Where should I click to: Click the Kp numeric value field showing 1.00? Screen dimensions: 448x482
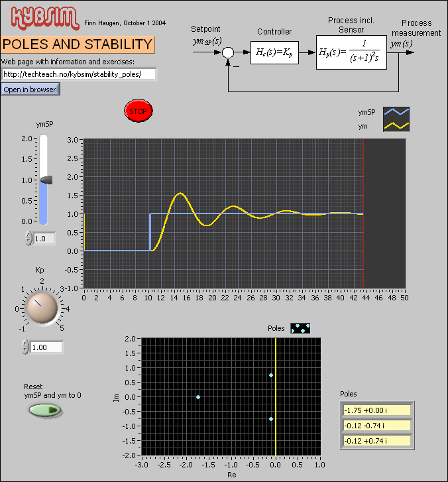pos(46,347)
